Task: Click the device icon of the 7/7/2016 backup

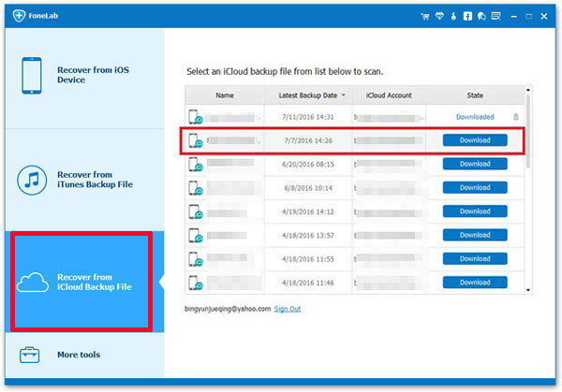Action: click(194, 140)
